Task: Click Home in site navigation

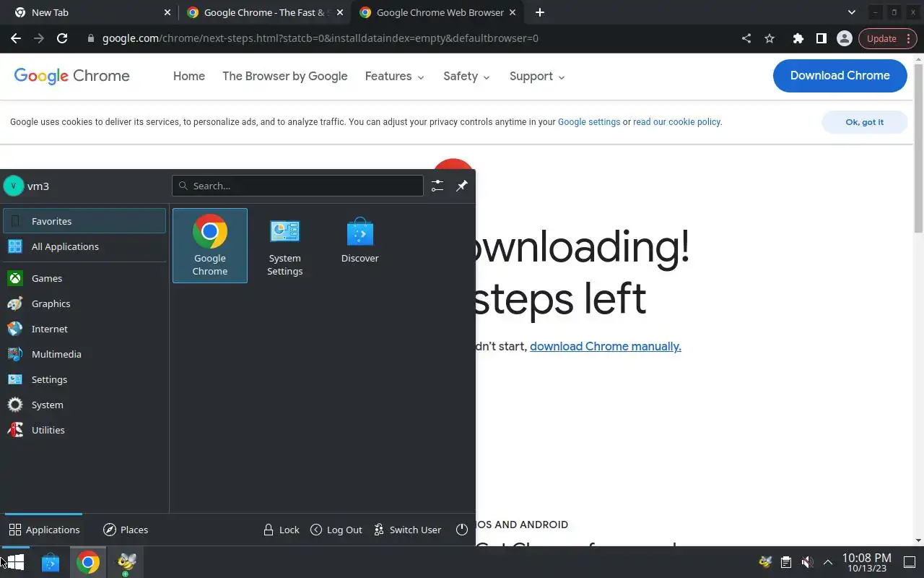Action: 189,76
